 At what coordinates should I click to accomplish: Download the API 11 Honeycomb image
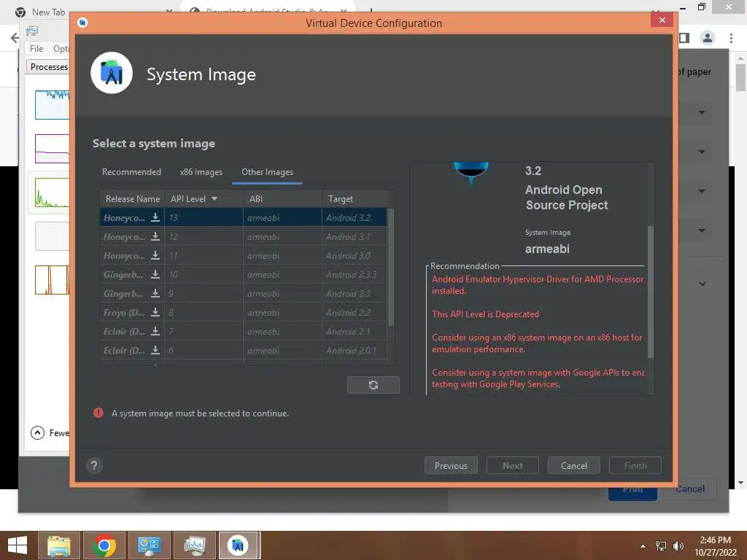(155, 256)
